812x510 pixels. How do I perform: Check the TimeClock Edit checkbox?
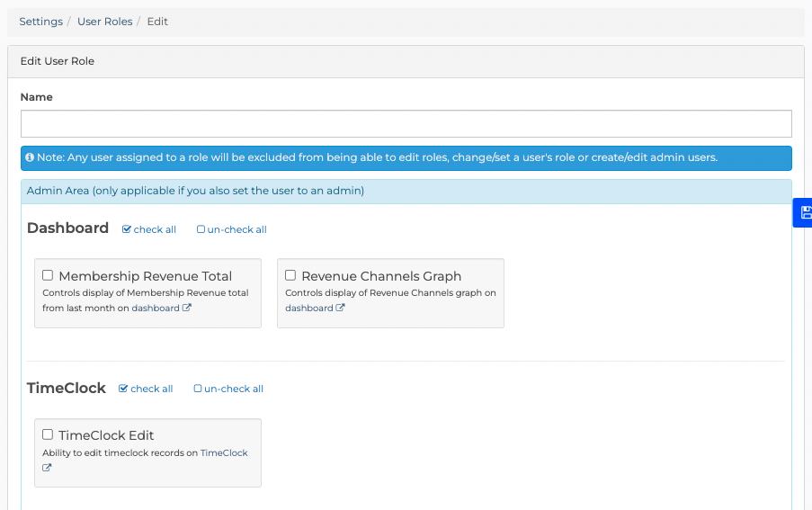tap(48, 434)
